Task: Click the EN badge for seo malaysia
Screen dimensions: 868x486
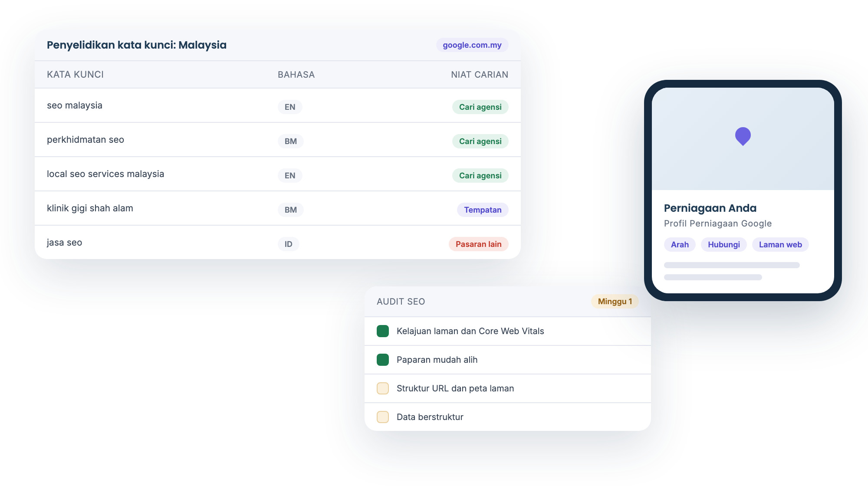Action: click(x=290, y=107)
